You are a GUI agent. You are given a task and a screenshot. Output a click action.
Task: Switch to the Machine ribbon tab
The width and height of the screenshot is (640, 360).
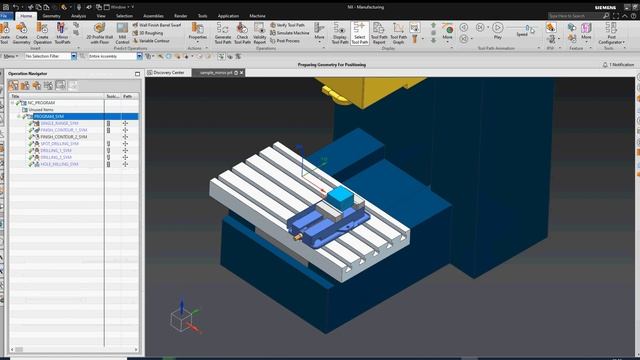tap(258, 16)
